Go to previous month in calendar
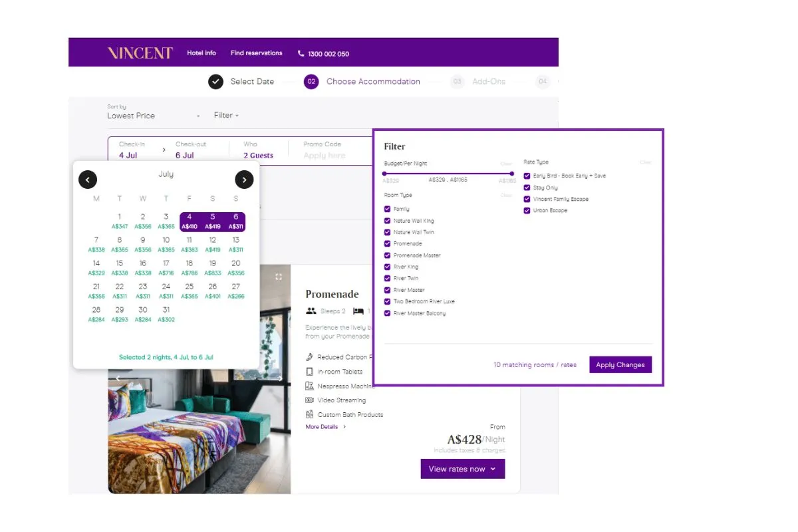The image size is (798, 532). (88, 180)
